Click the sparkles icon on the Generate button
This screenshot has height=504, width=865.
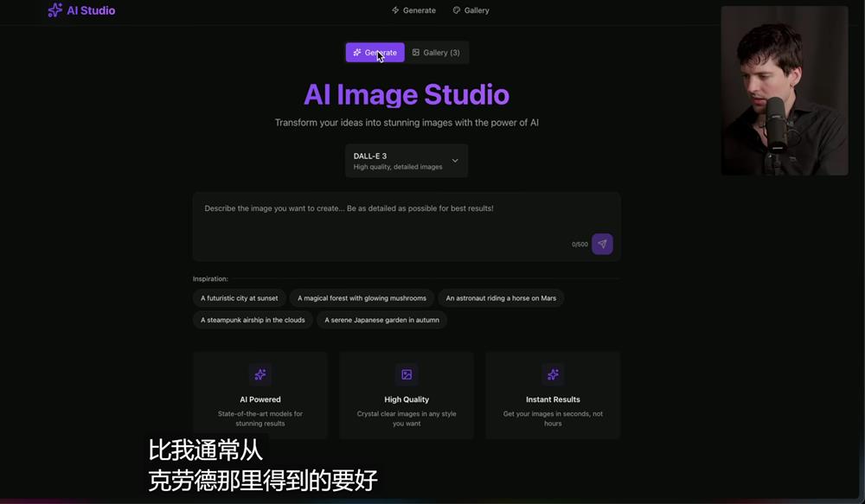click(x=356, y=52)
